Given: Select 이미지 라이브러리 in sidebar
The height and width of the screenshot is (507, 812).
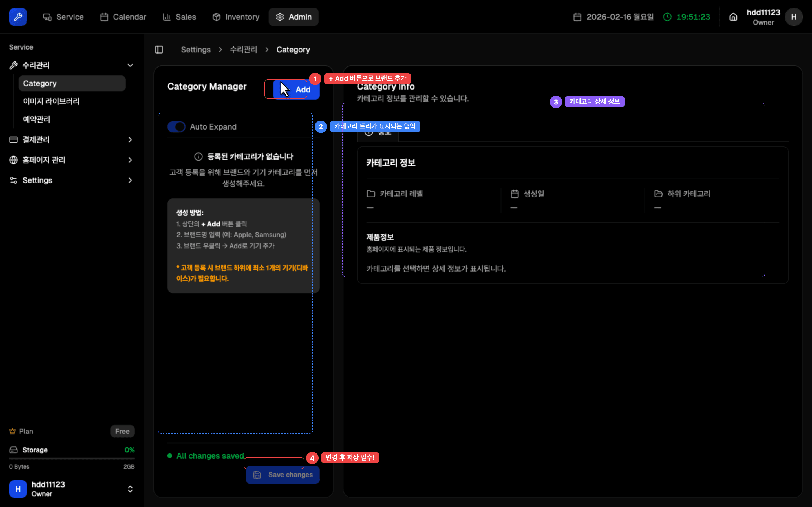Looking at the screenshot, I should (x=51, y=101).
